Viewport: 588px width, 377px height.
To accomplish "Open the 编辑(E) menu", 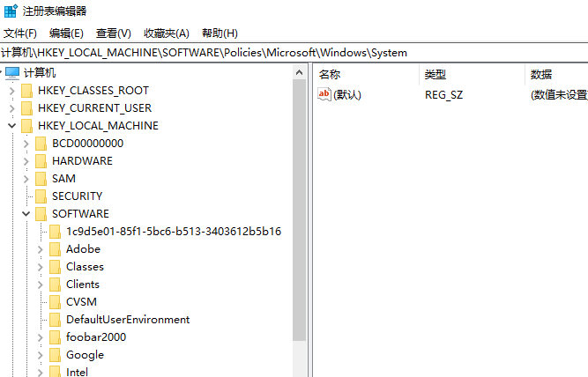I will point(66,33).
